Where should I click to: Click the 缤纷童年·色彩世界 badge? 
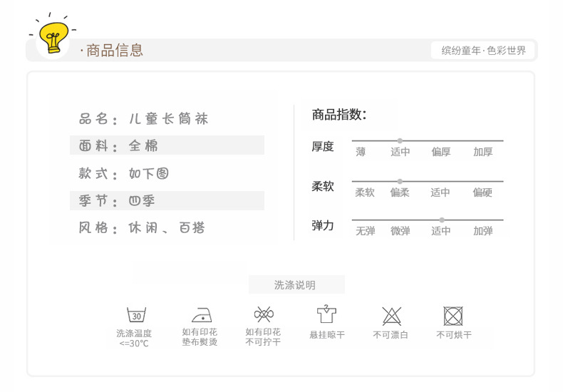(483, 51)
